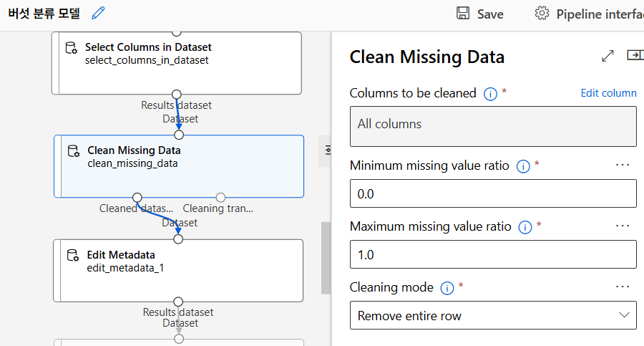644x346 pixels.
Task: Click the Save button label
Action: pos(490,14)
